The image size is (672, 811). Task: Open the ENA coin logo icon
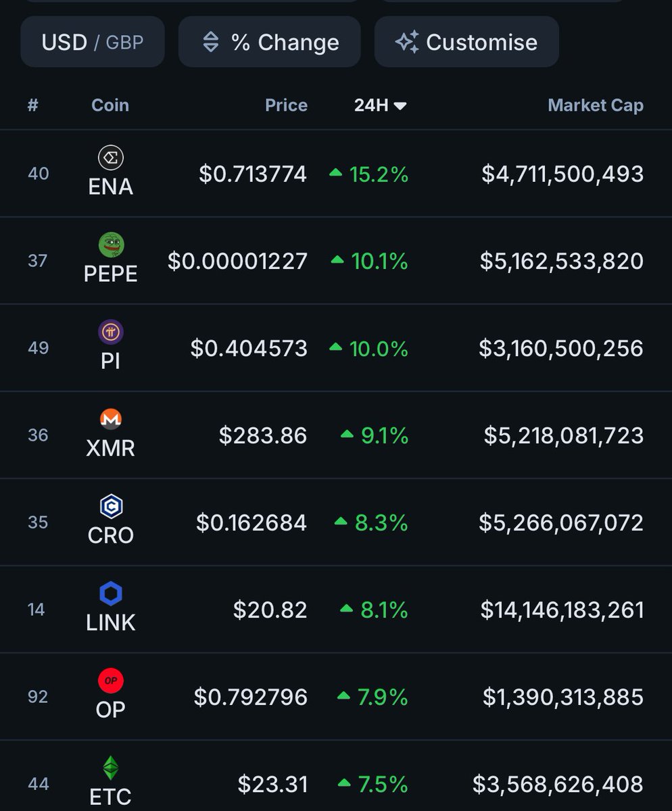coord(111,158)
